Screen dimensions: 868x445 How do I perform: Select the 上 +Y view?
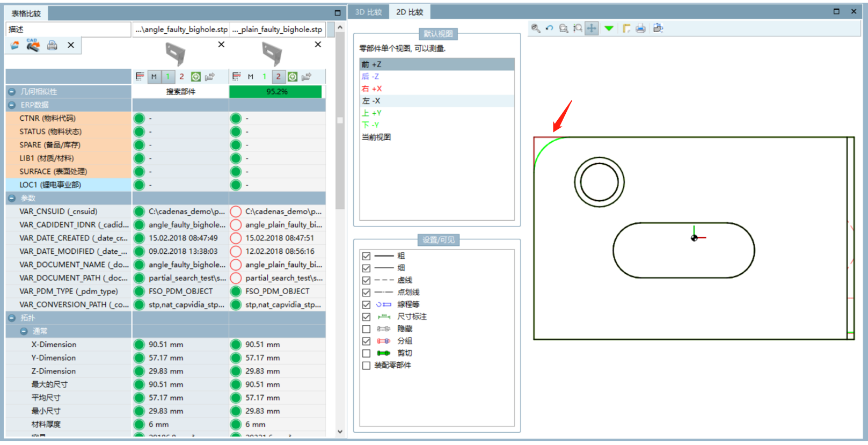[x=437, y=113]
